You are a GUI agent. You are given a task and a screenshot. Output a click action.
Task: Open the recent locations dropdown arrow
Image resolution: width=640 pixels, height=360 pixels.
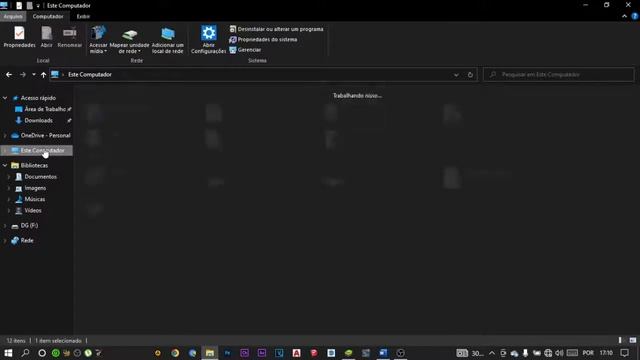pyautogui.click(x=33, y=75)
